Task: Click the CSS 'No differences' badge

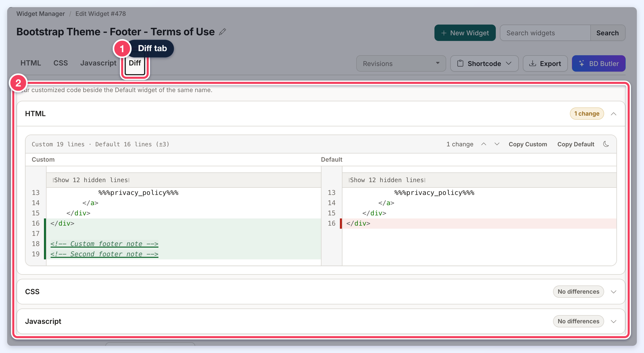Action: 578,292
